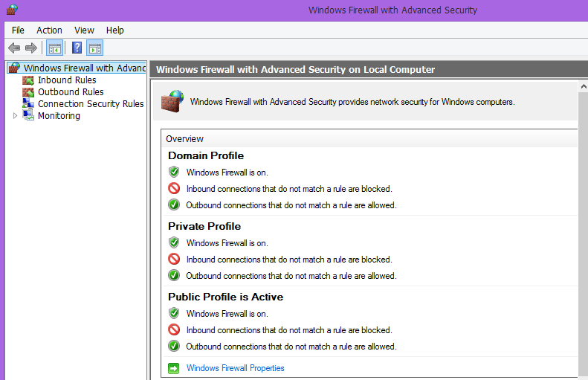Viewport: 588px width, 380px height.
Task: Open Windows Firewall Properties link
Action: coord(236,368)
